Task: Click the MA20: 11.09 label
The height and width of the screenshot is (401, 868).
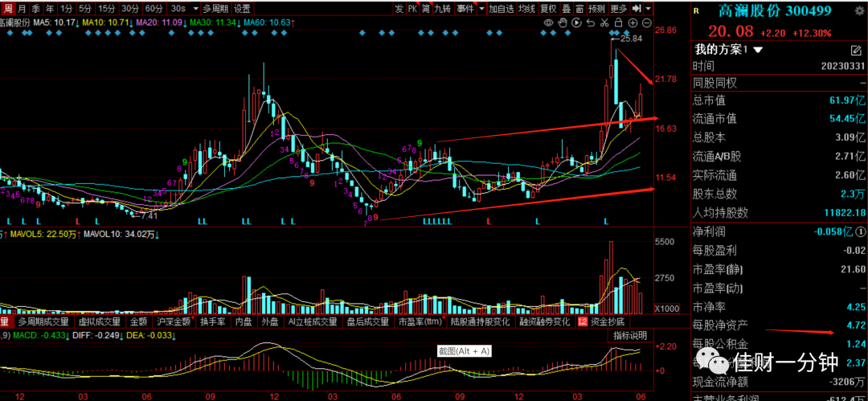Action: [159, 23]
